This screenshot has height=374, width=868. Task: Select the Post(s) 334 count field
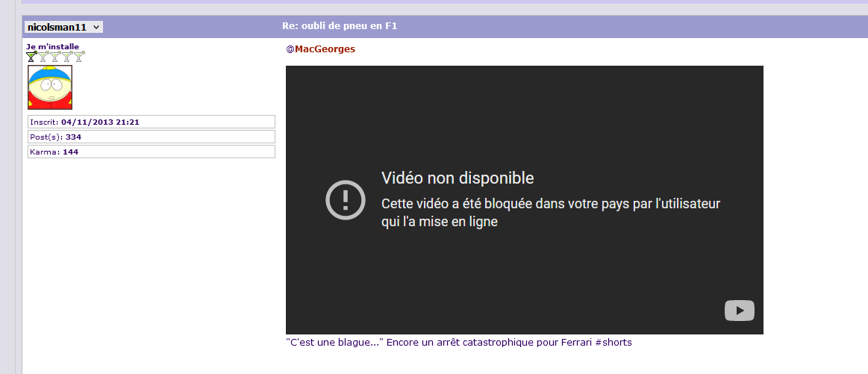click(151, 137)
